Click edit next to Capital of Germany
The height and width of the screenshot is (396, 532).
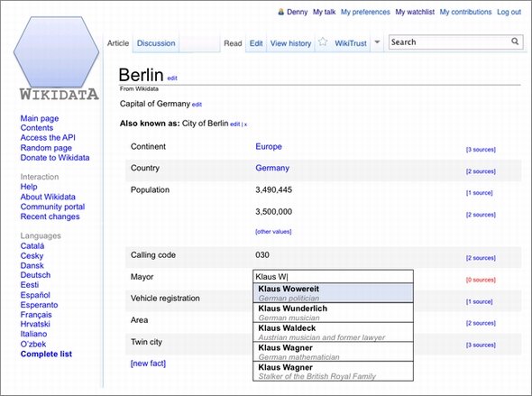(x=197, y=105)
